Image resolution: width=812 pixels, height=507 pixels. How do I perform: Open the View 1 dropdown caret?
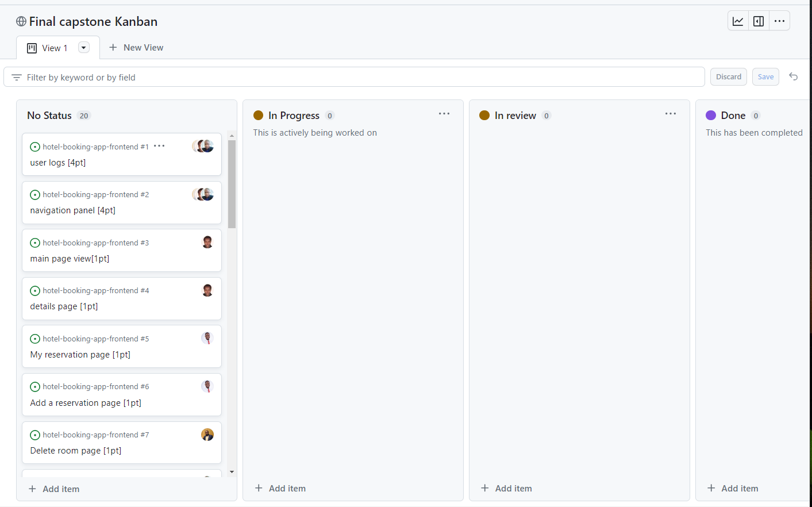[x=83, y=48]
